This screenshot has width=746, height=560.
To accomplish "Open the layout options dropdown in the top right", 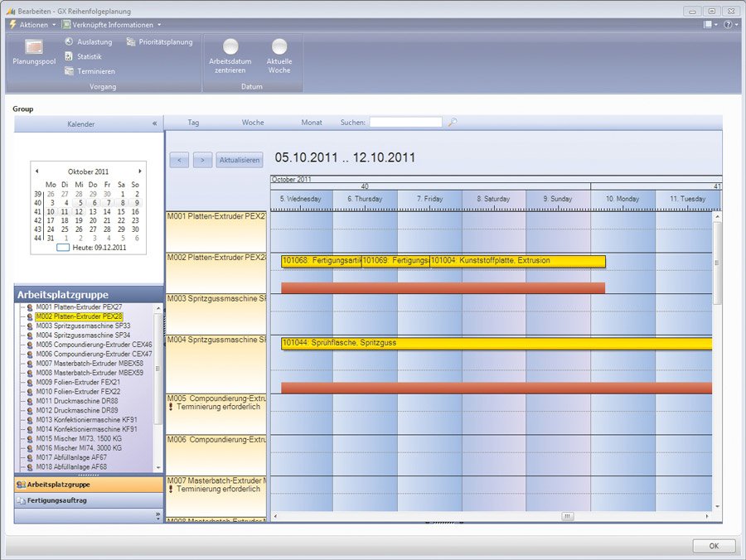I will tap(711, 24).
